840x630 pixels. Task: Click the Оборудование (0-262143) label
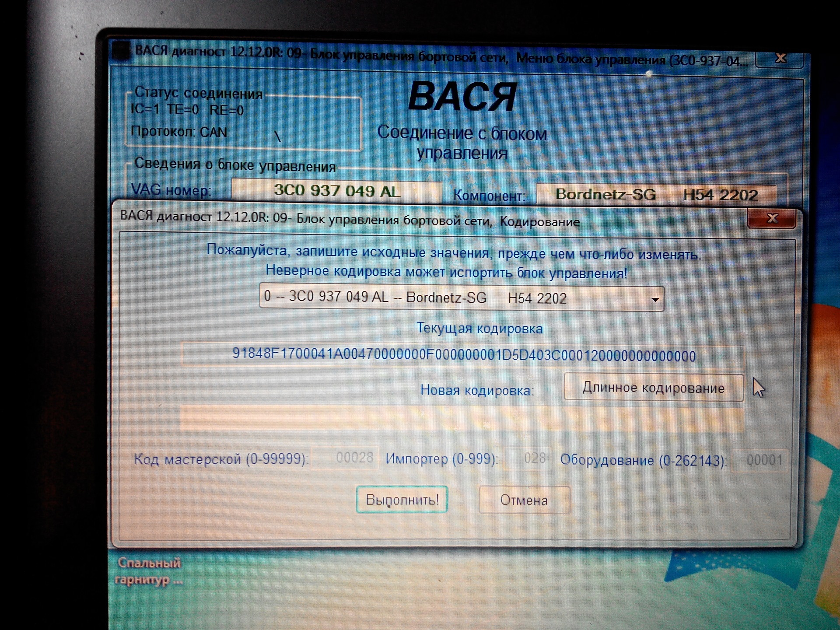(644, 460)
